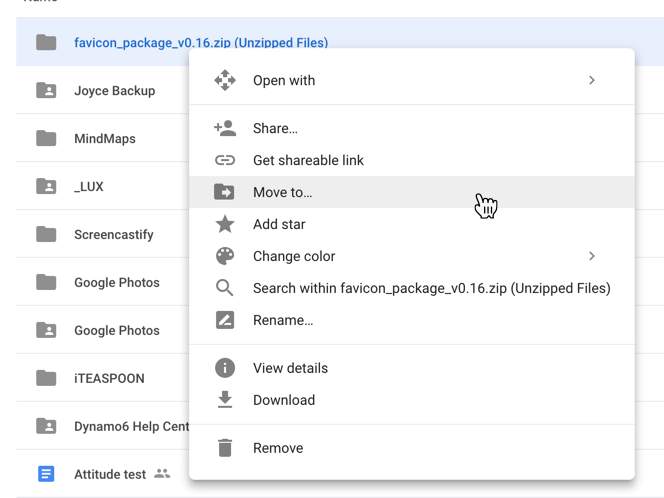The width and height of the screenshot is (664, 498).
Task: Choose Move to… menu entry
Action: coord(412,192)
